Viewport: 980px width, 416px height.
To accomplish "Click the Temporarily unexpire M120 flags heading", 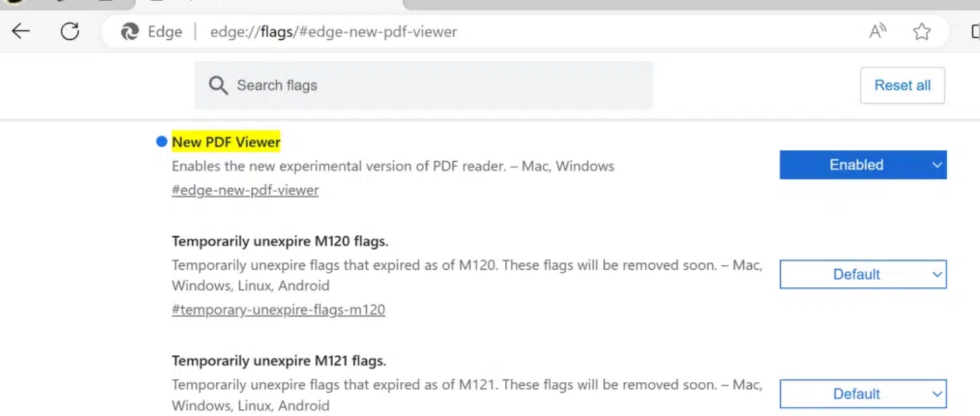I will (x=280, y=241).
